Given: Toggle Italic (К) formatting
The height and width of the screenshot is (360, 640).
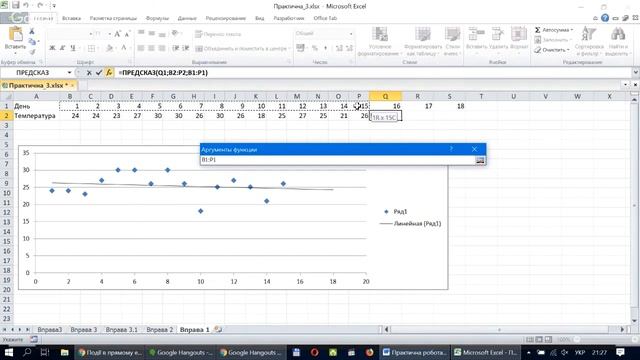Looking at the screenshot, I should [x=62, y=48].
